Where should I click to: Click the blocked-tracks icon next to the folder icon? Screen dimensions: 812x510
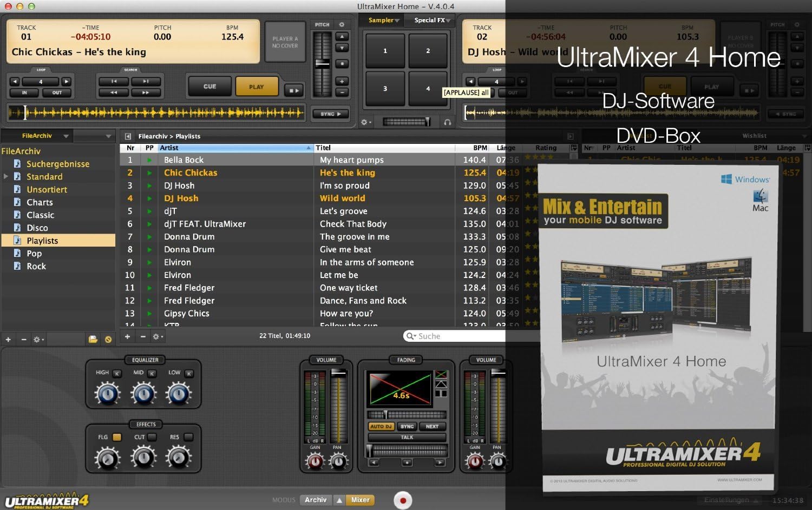click(x=108, y=339)
